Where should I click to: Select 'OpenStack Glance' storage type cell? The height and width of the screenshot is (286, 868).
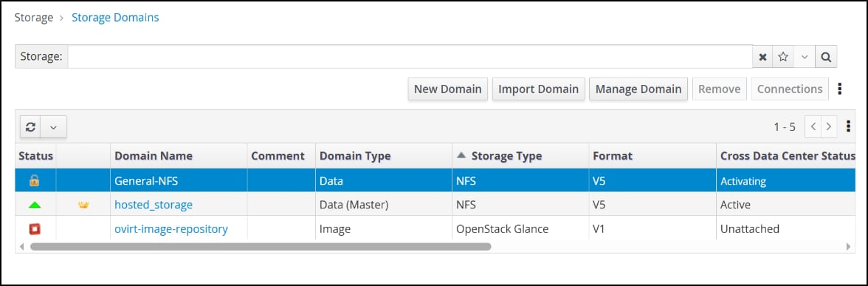pyautogui.click(x=520, y=228)
